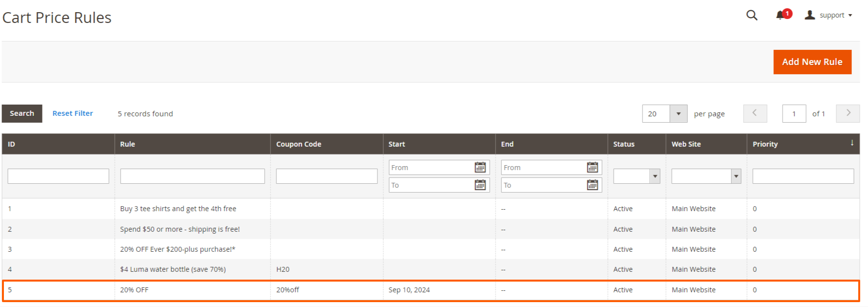
Task: Sort by Web Site column header
Action: pyautogui.click(x=706, y=144)
